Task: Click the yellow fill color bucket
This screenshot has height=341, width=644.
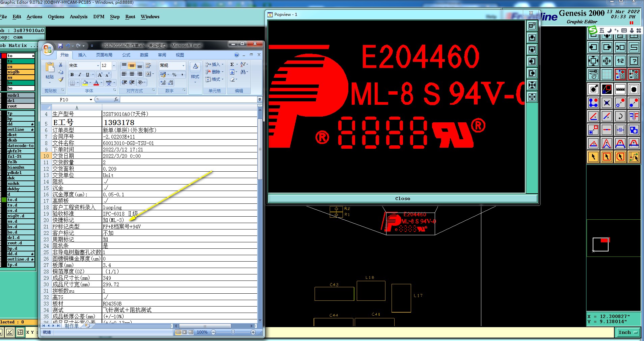Action: click(85, 82)
